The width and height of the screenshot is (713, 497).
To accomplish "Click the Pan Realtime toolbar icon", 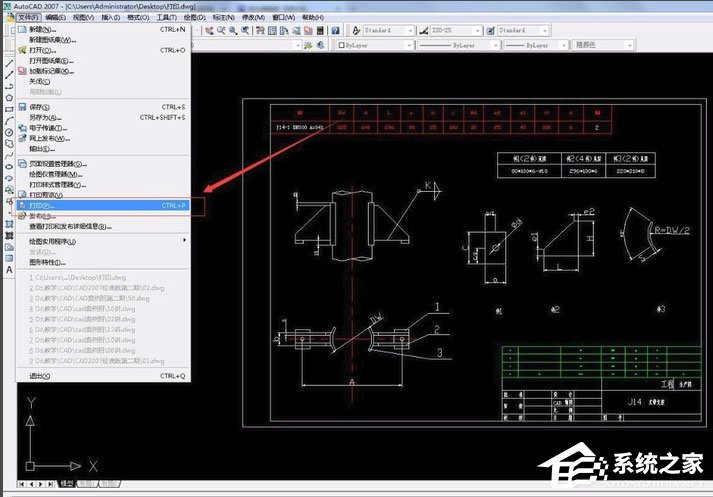I will (209, 30).
